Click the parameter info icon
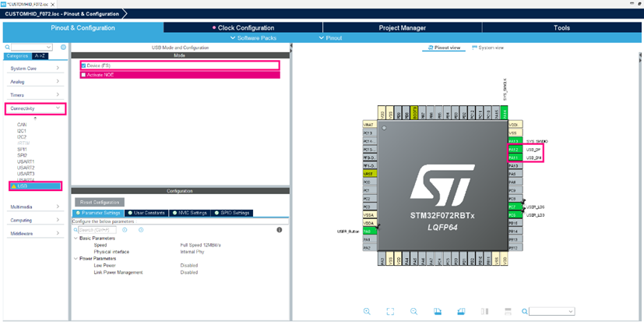 click(x=280, y=230)
